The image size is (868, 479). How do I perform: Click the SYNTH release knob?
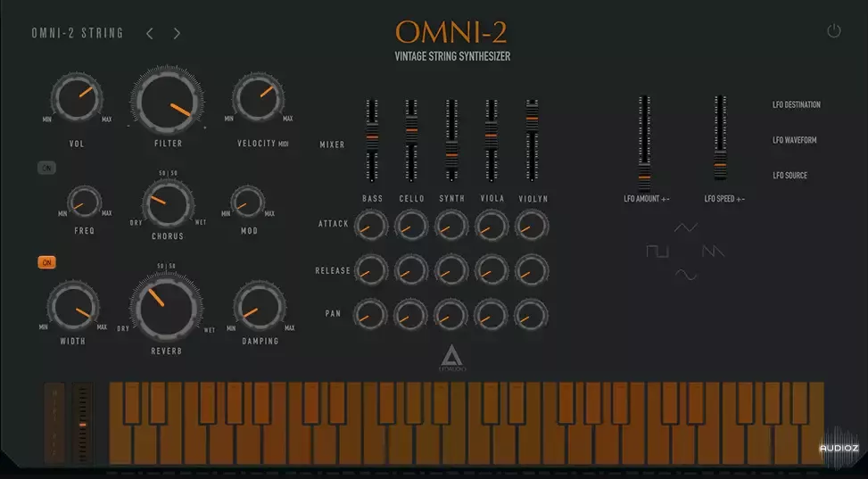click(451, 270)
